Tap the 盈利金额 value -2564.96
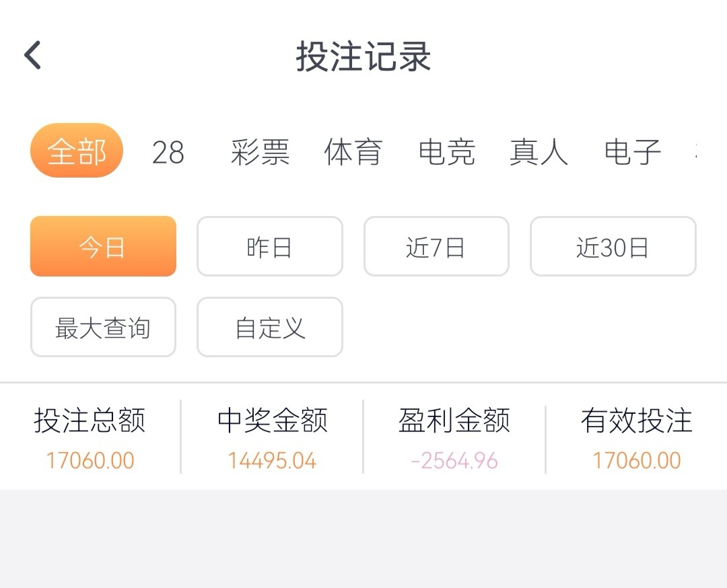 point(454,461)
